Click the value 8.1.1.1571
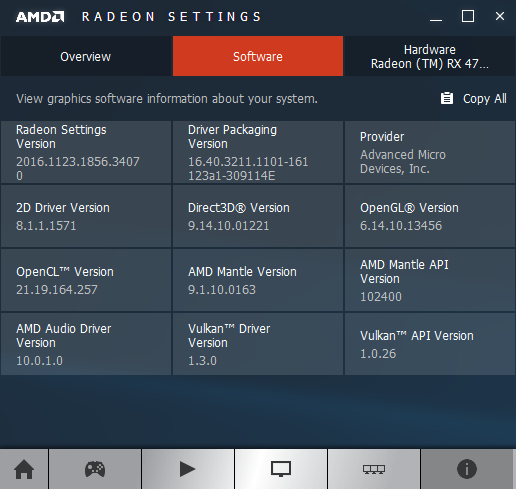The image size is (516, 489). pyautogui.click(x=46, y=226)
